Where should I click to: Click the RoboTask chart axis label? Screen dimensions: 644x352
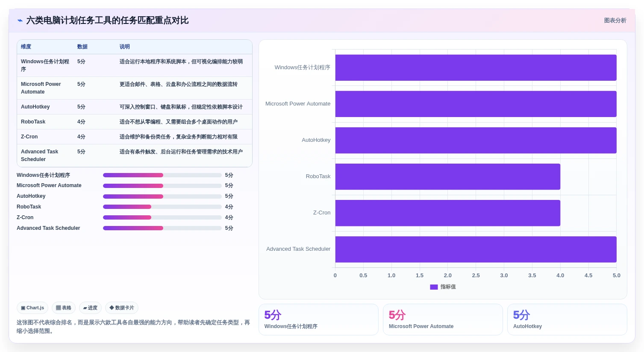coord(318,176)
